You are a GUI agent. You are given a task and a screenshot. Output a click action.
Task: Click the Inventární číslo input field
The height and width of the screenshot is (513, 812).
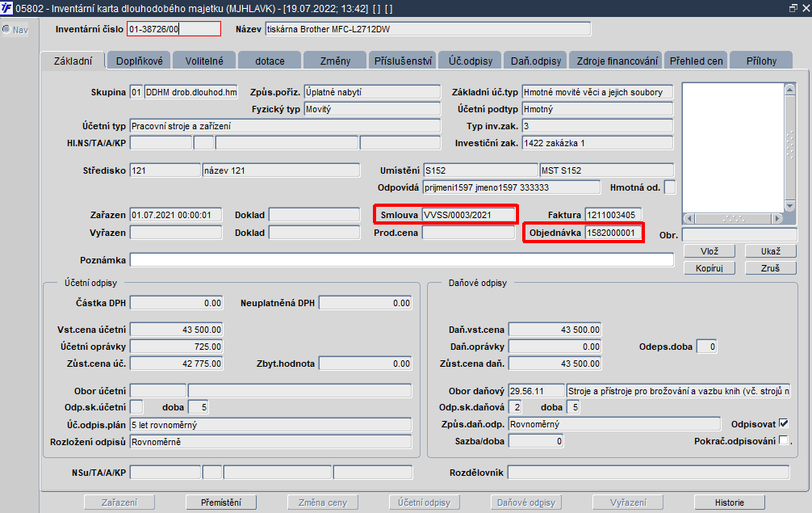click(x=174, y=29)
